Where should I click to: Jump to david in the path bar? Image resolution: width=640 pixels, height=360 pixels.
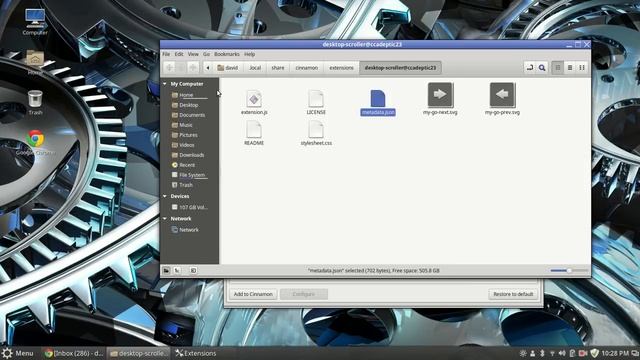228,68
